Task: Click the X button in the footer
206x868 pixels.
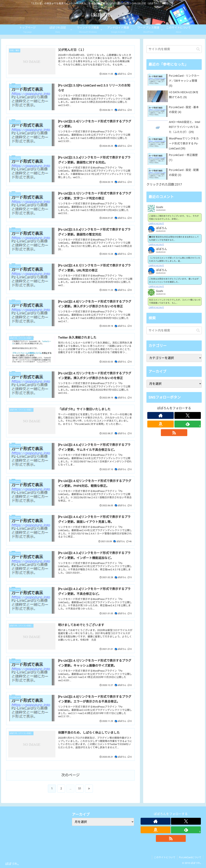Action: pyautogui.click(x=186, y=821)
